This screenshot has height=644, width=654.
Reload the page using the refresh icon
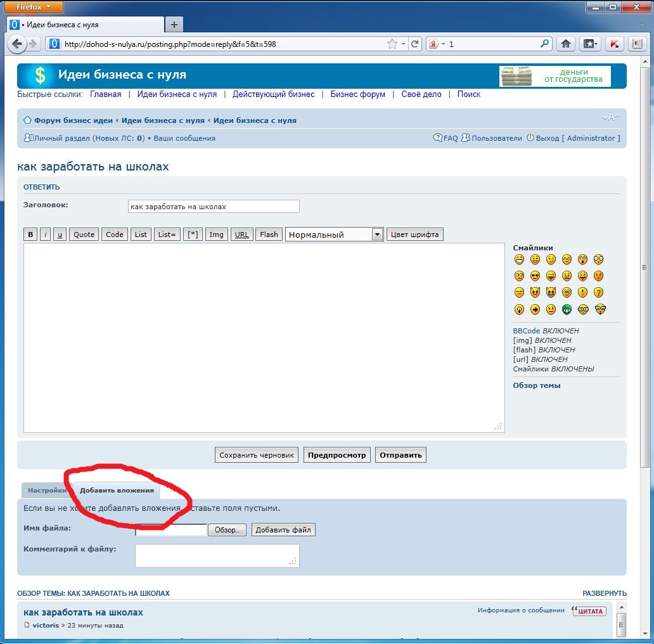coord(415,44)
